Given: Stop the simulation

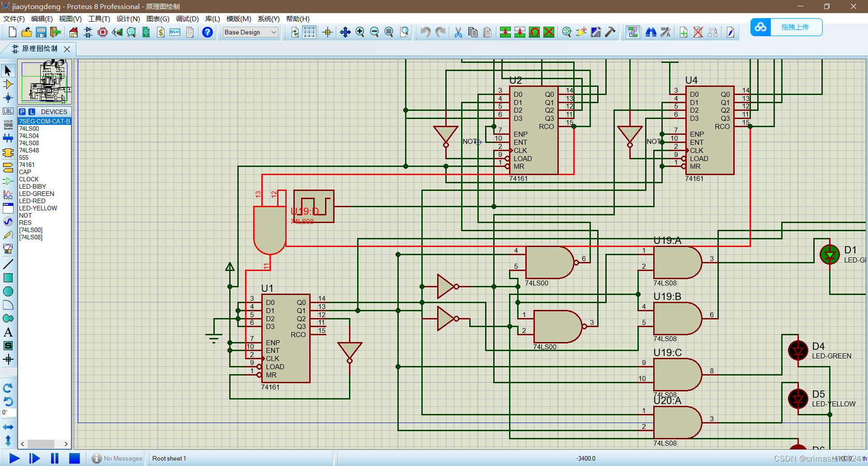Looking at the screenshot, I should click(x=74, y=458).
